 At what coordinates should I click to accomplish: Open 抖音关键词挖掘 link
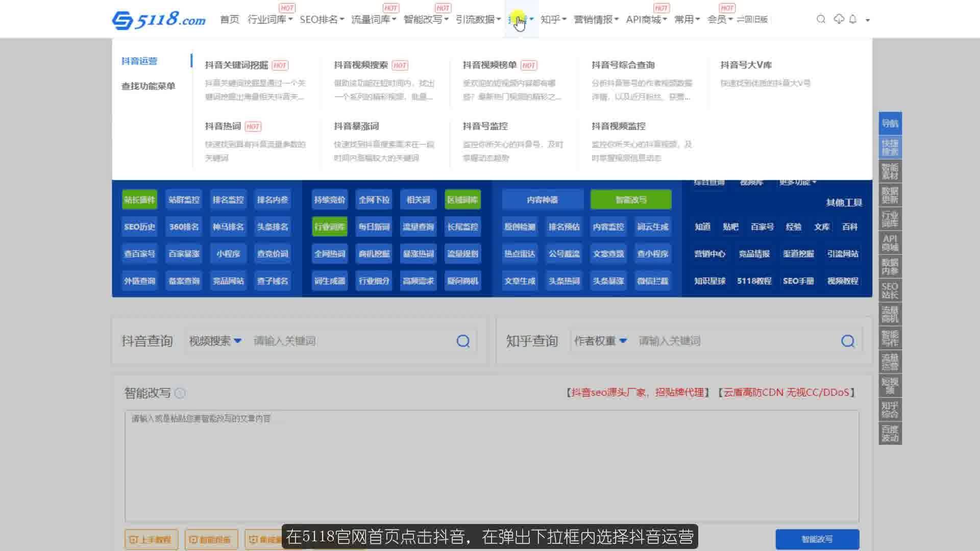[236, 65]
